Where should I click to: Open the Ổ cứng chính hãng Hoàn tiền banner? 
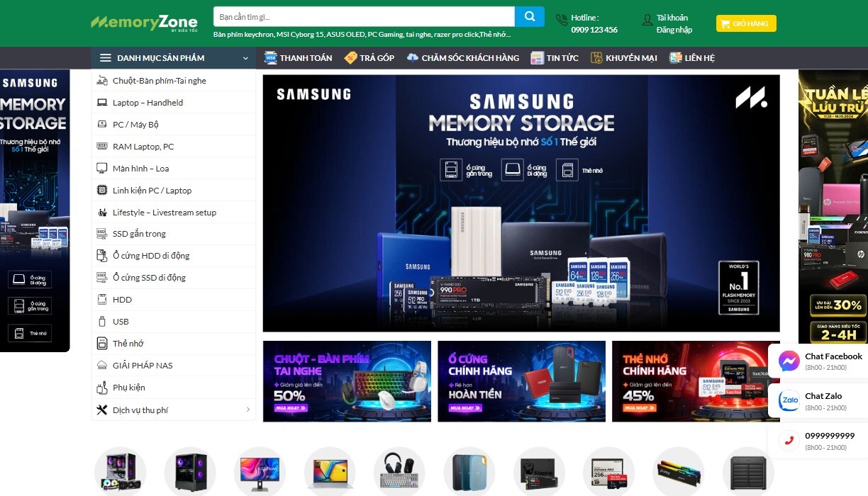[521, 381]
